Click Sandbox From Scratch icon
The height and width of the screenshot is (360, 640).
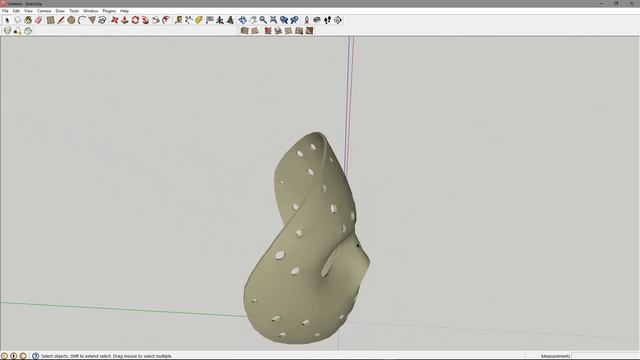click(255, 31)
